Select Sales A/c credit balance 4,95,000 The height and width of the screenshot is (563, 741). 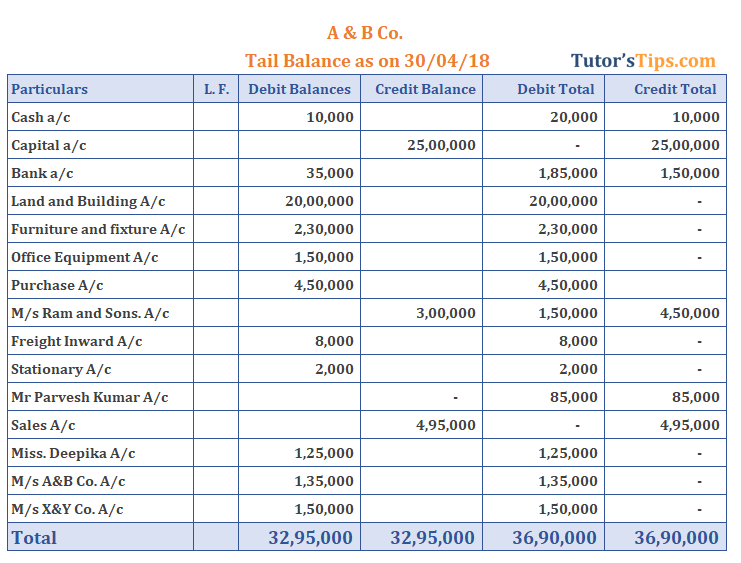446,425
